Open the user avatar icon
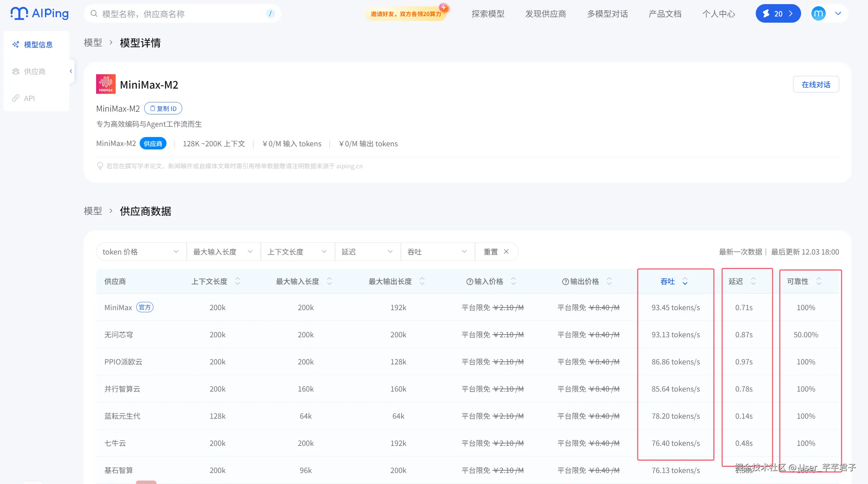The image size is (868, 484). (818, 14)
